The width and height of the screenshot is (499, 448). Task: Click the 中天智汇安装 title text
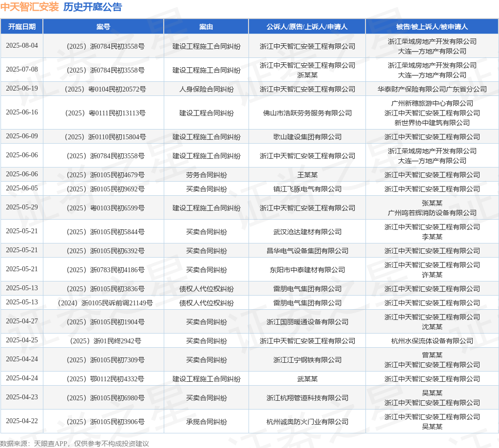tap(30, 7)
